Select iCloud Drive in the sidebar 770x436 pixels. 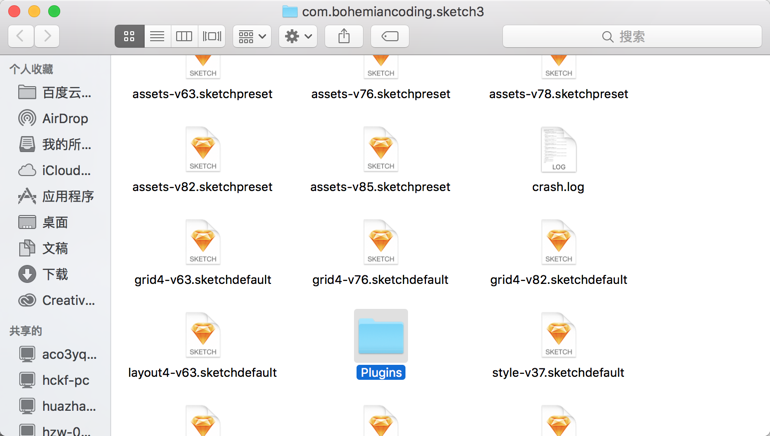(x=55, y=170)
